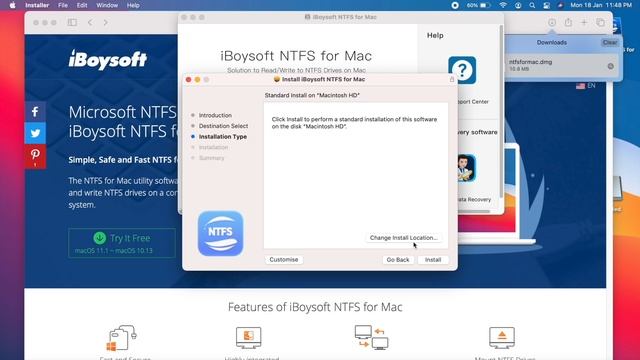The width and height of the screenshot is (640, 360).
Task: Click the iBoysoft logo on webpage
Action: (x=108, y=60)
